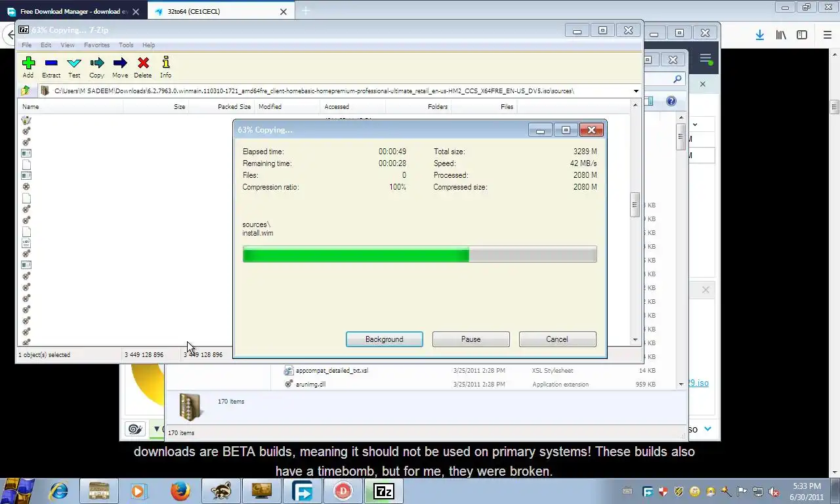Open the Free Download Manager main menu icon
840x504 pixels.
click(705, 58)
